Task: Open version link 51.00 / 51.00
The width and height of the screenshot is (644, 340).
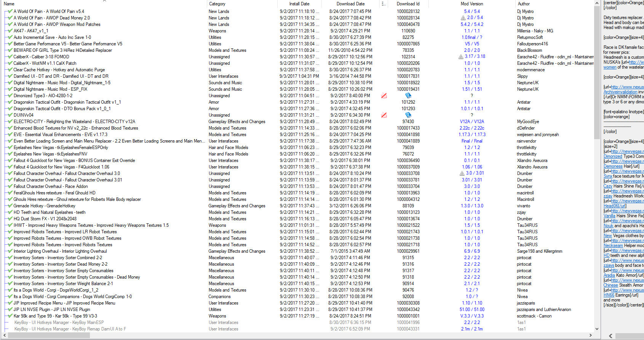Action: (472, 310)
